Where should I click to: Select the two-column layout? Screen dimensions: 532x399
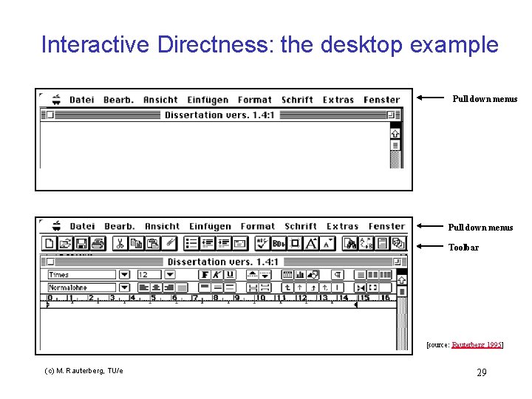pyautogui.click(x=372, y=274)
